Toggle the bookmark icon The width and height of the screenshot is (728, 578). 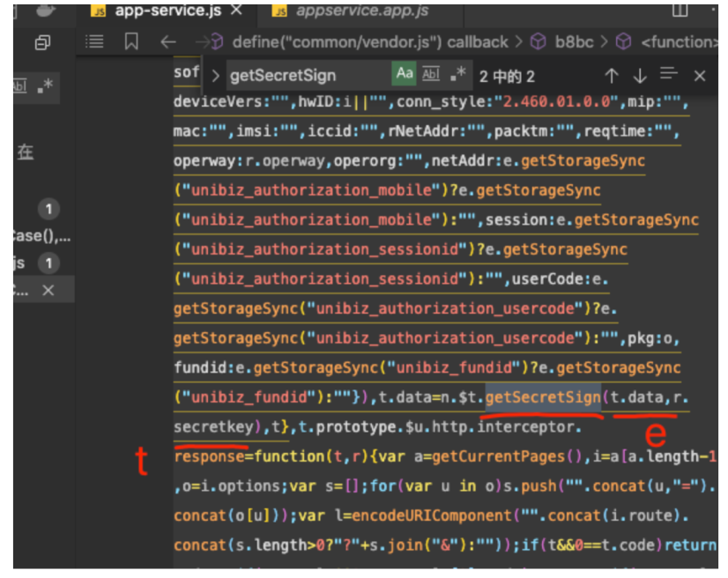point(131,41)
